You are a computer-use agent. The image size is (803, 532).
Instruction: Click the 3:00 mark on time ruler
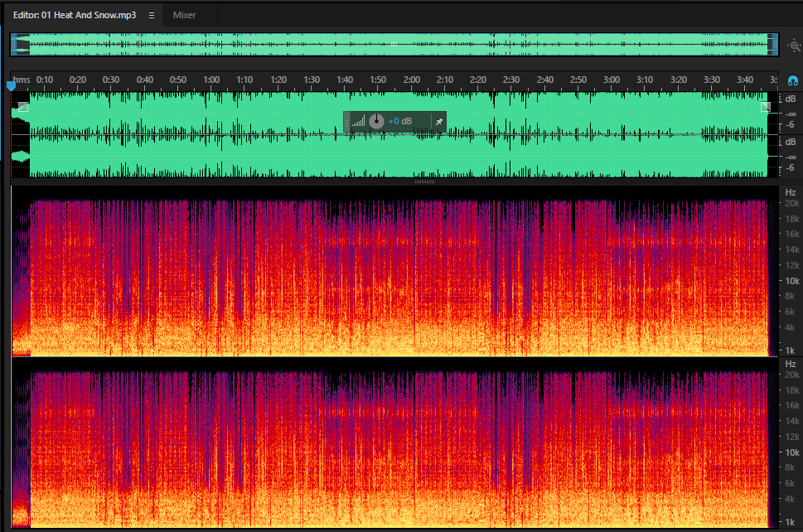coord(611,80)
